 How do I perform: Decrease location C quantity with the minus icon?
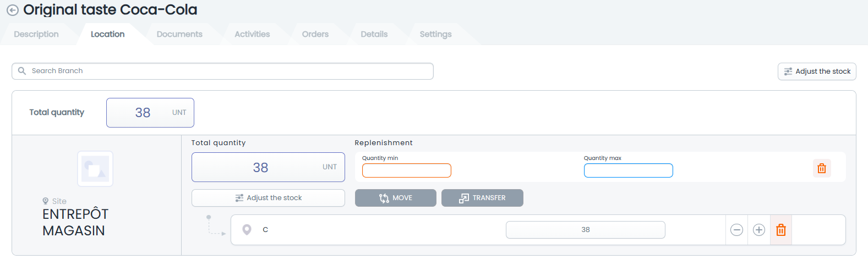[736, 230]
